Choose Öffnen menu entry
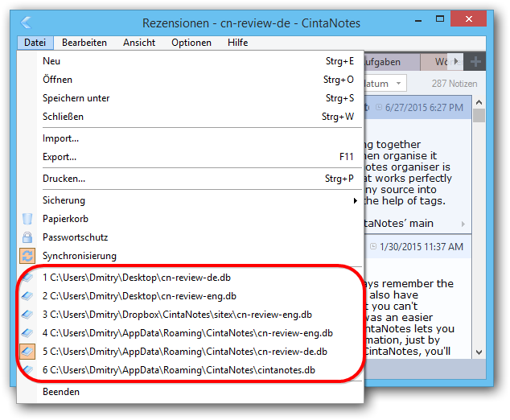The image size is (510, 420). (x=199, y=80)
